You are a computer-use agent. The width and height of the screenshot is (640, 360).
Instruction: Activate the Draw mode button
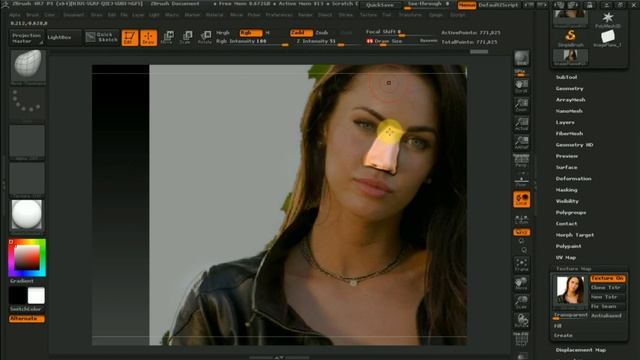pos(149,38)
